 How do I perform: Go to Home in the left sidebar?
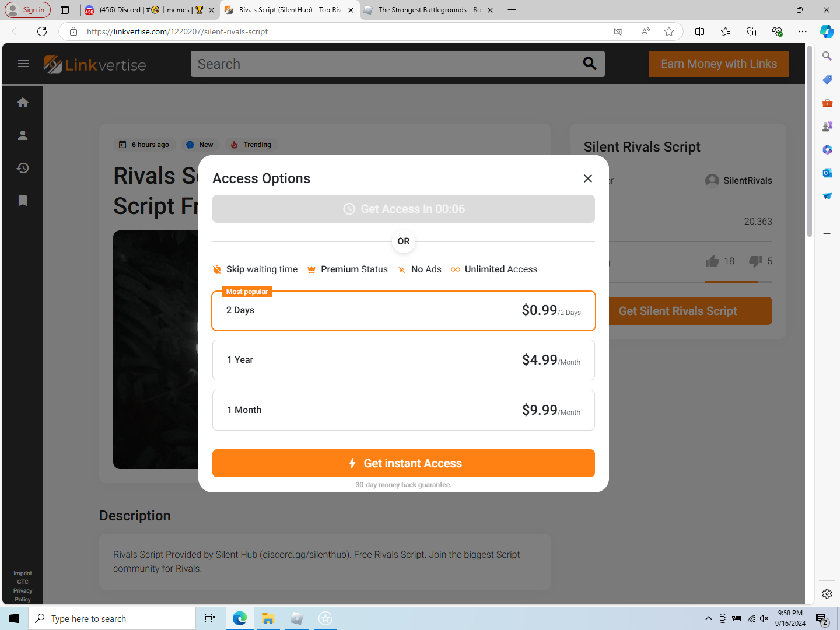pos(23,103)
